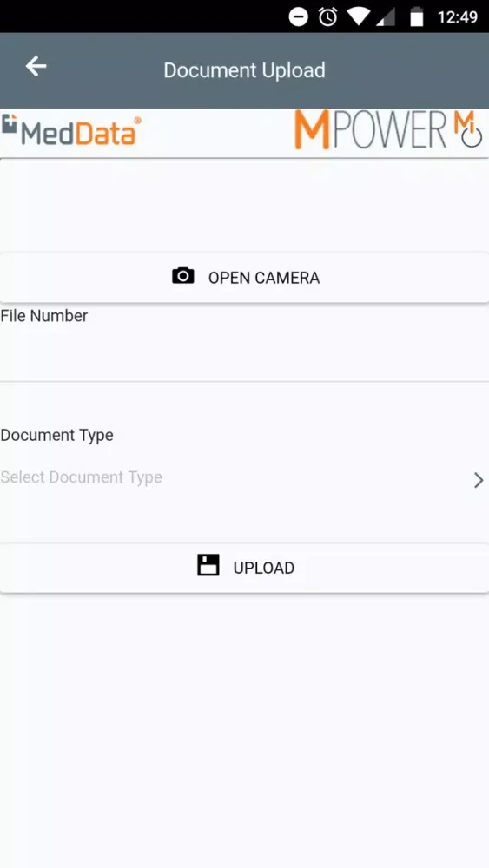Tap the Document Upload title
Image resolution: width=489 pixels, height=868 pixels.
244,70
